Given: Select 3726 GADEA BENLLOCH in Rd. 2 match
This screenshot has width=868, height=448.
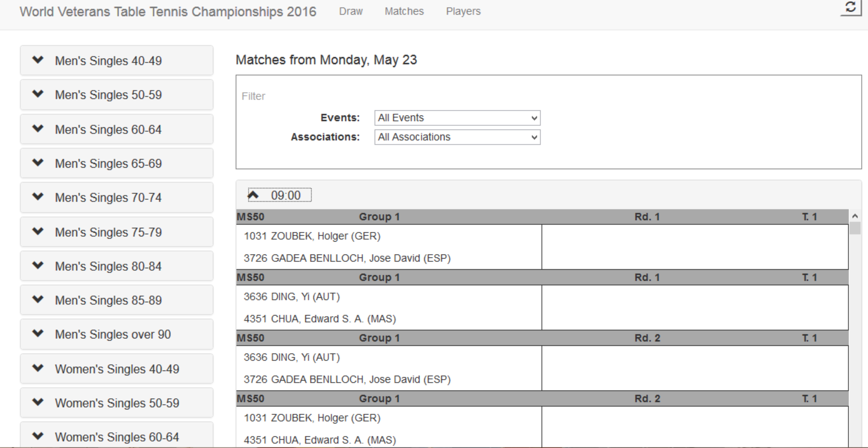Looking at the screenshot, I should [x=347, y=380].
